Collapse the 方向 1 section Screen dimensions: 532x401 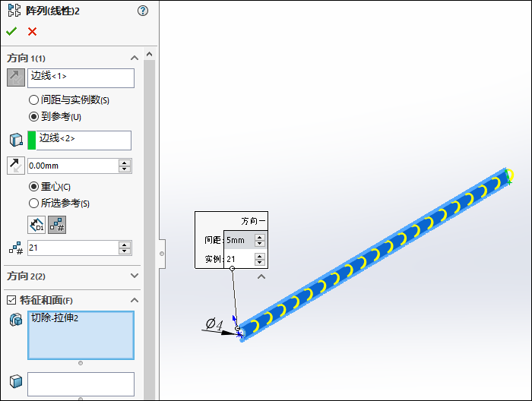[x=135, y=58]
